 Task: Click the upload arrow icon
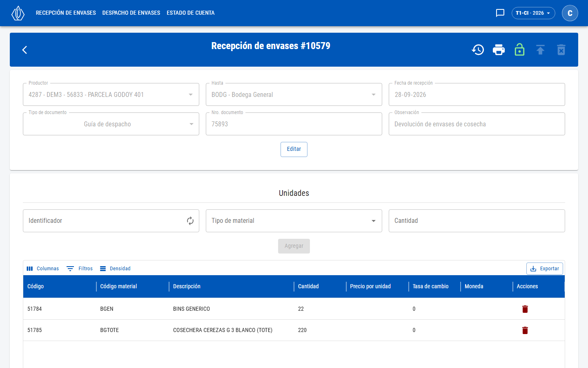(x=540, y=50)
